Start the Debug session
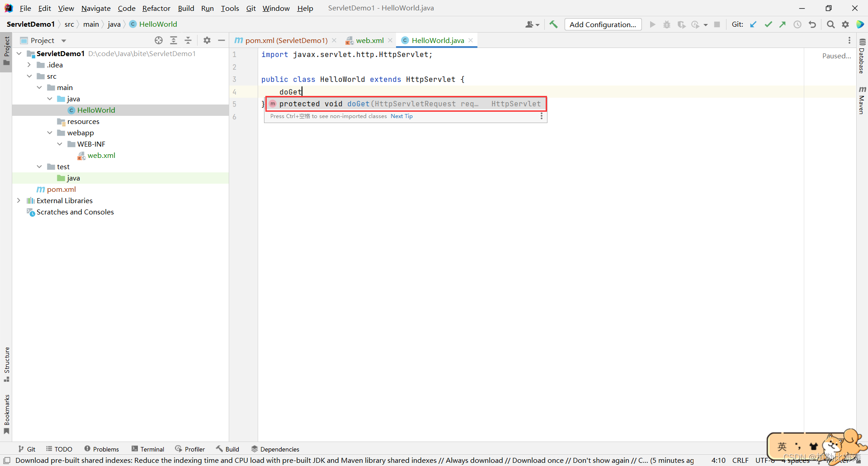 click(667, 24)
